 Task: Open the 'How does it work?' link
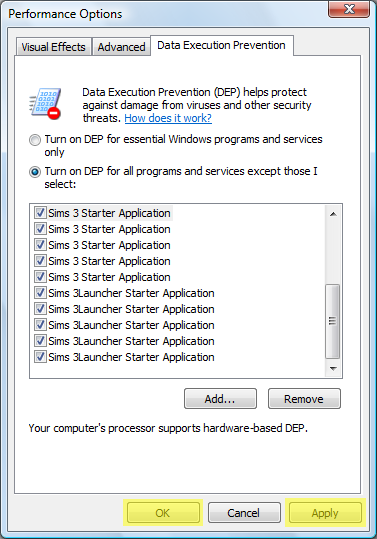168,118
